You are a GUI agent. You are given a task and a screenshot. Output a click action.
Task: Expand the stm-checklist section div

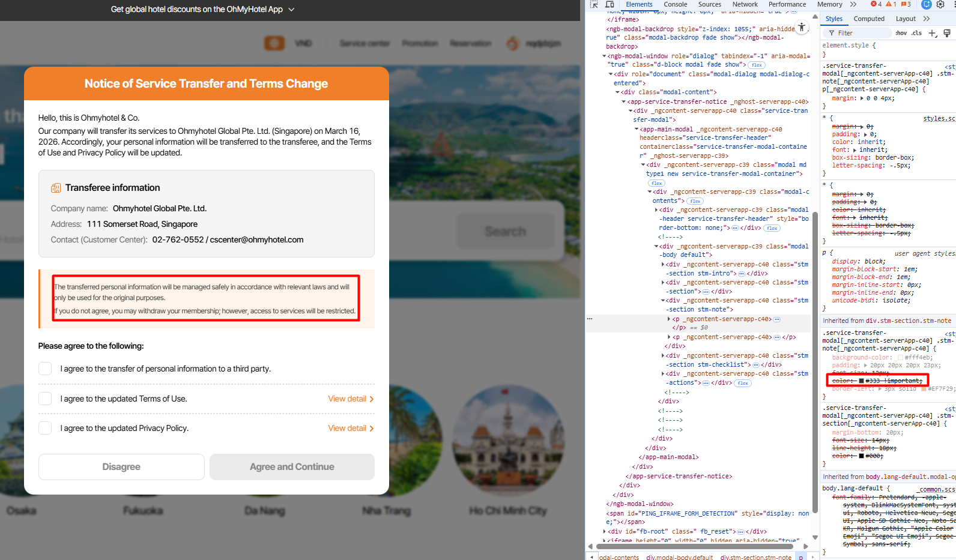click(663, 356)
